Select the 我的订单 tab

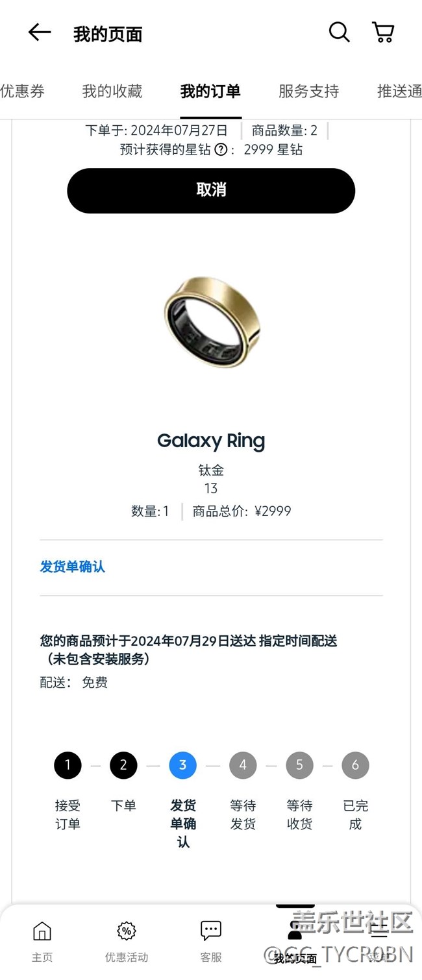(x=210, y=92)
